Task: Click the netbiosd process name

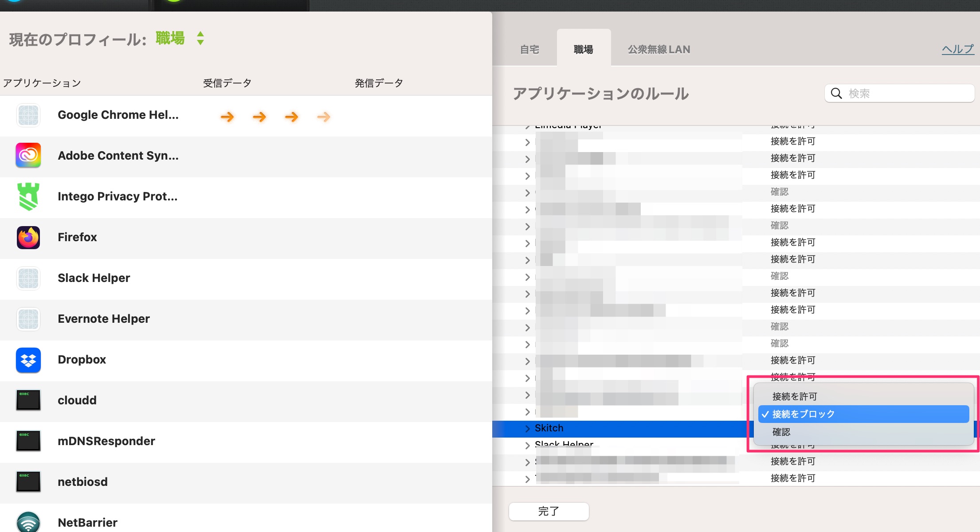Action: [x=82, y=482]
